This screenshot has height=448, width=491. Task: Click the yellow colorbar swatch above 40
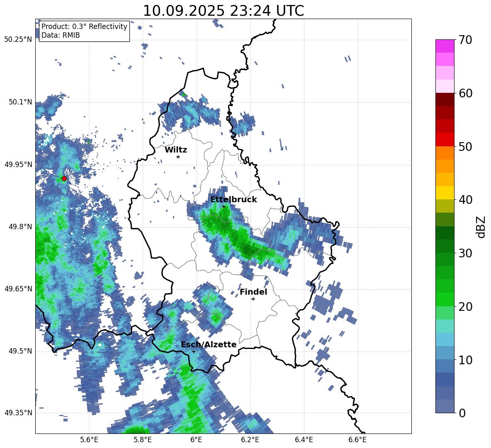point(445,193)
